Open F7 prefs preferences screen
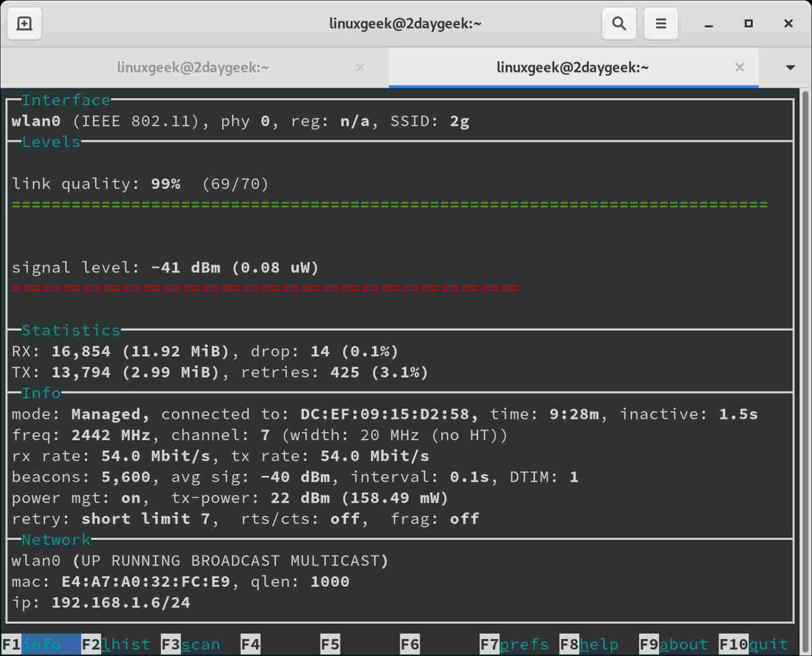Screen dimensions: 812x656 tap(514, 644)
